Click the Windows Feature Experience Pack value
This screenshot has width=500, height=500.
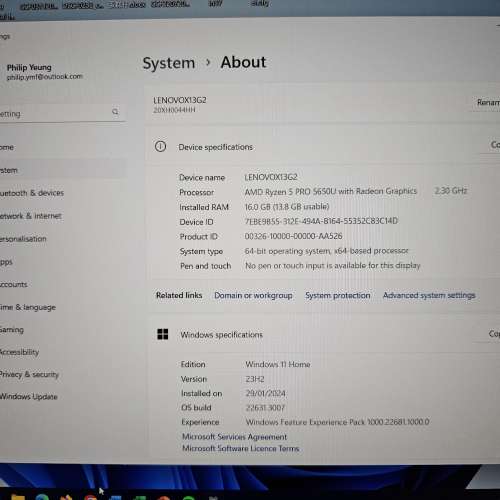(337, 422)
